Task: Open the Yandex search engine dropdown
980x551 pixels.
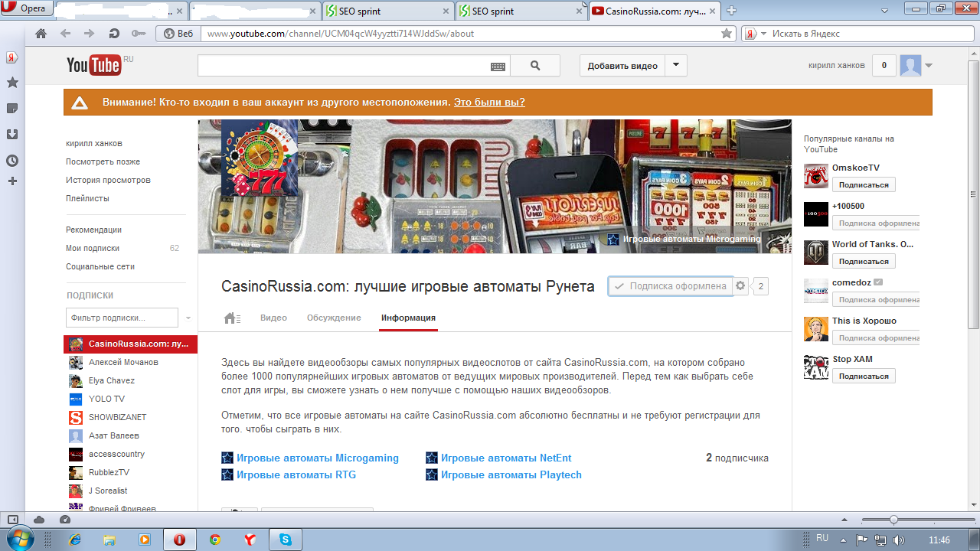Action: tap(763, 34)
